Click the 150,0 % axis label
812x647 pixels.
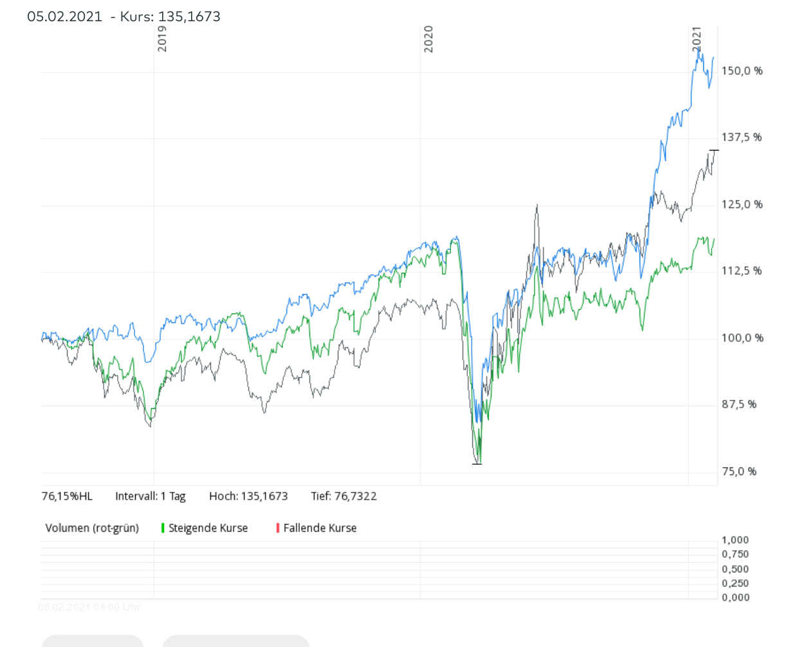coord(742,71)
